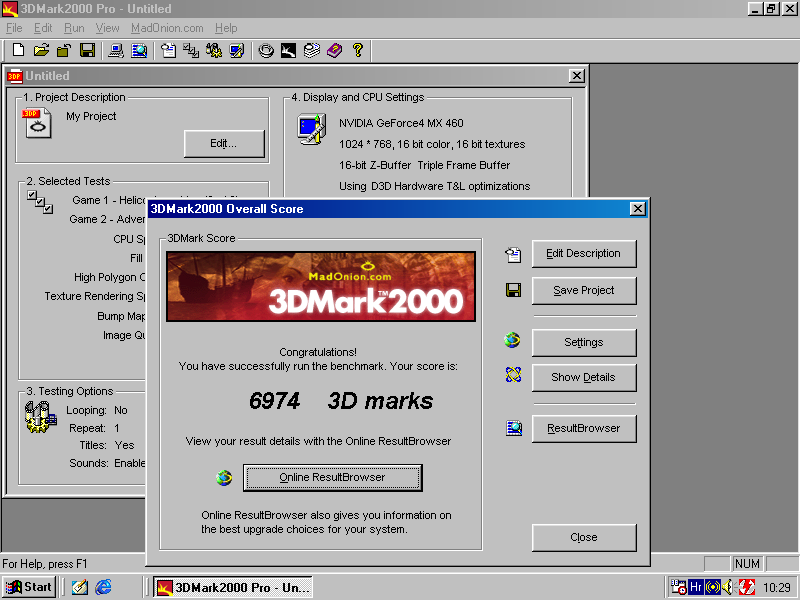Screen dimensions: 800x600
Task: Close the 3DMark2000 Overall Score dialog
Action: [x=638, y=209]
